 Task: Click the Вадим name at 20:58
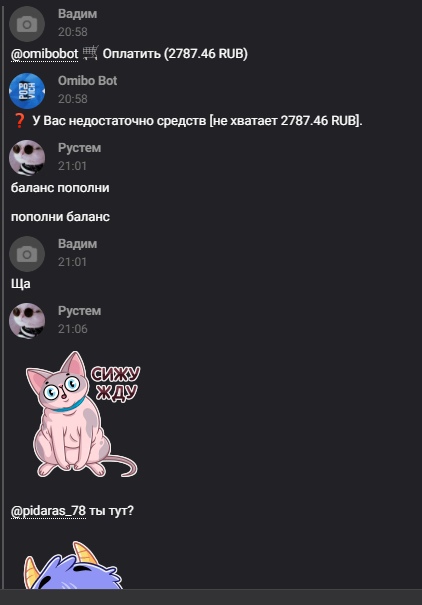pyautogui.click(x=78, y=14)
